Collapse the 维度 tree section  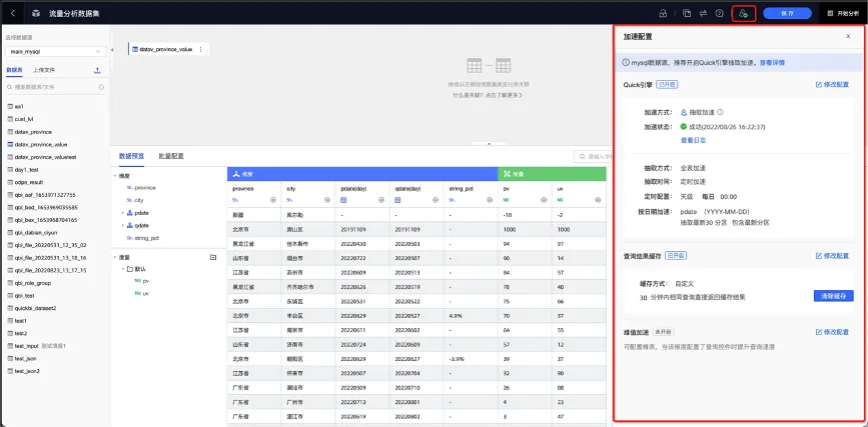[x=115, y=176]
